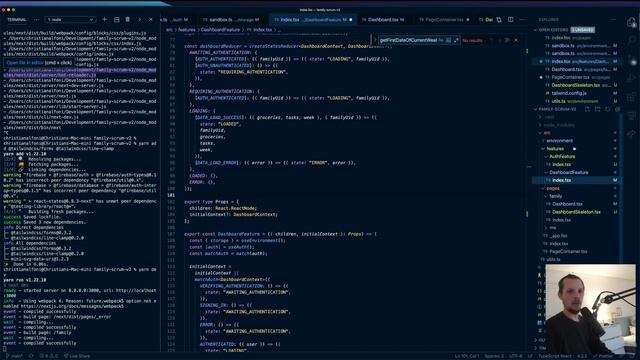Click Live Share in the status bar

pos(77,356)
